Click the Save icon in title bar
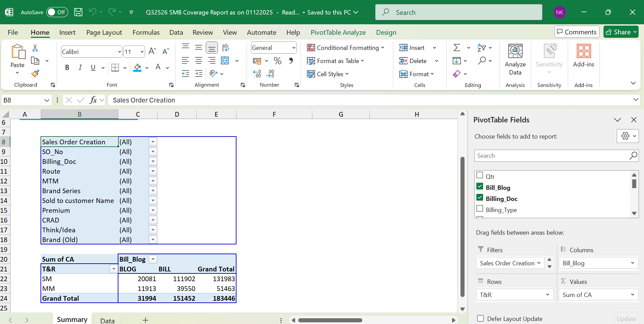The width and height of the screenshot is (644, 324). point(78,12)
